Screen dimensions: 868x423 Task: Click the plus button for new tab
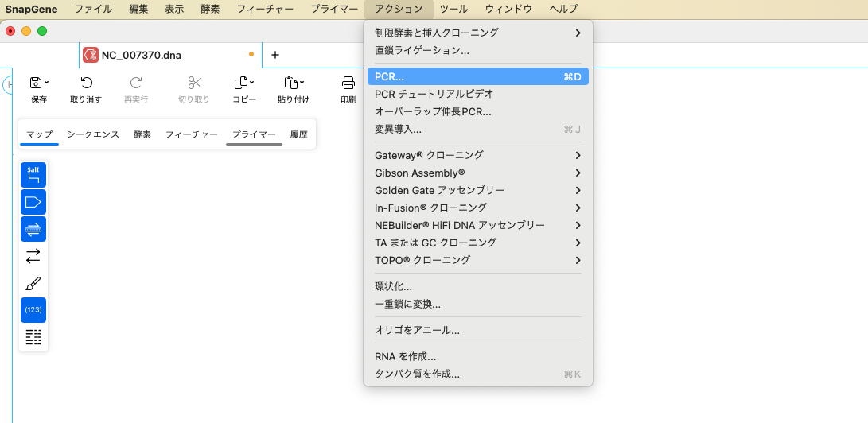(x=275, y=55)
